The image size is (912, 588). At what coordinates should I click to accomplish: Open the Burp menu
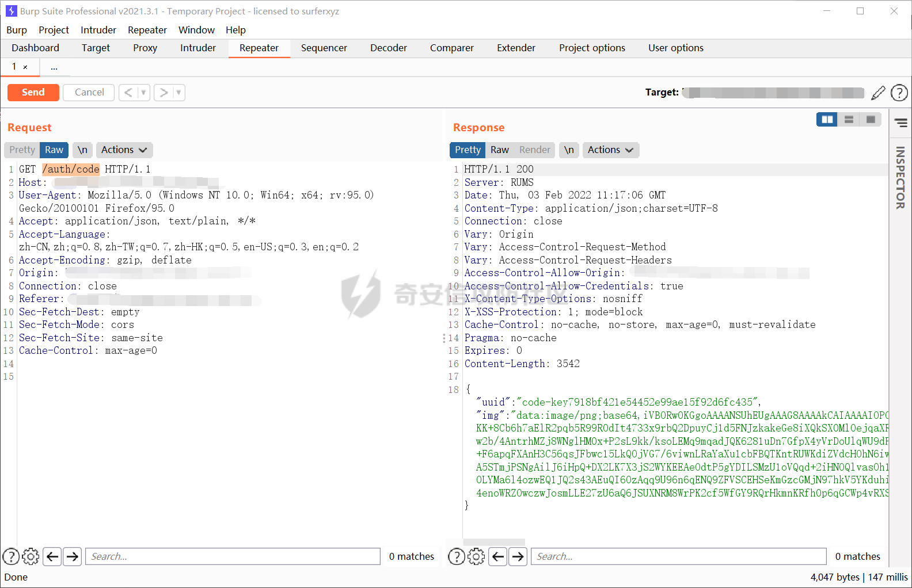17,30
